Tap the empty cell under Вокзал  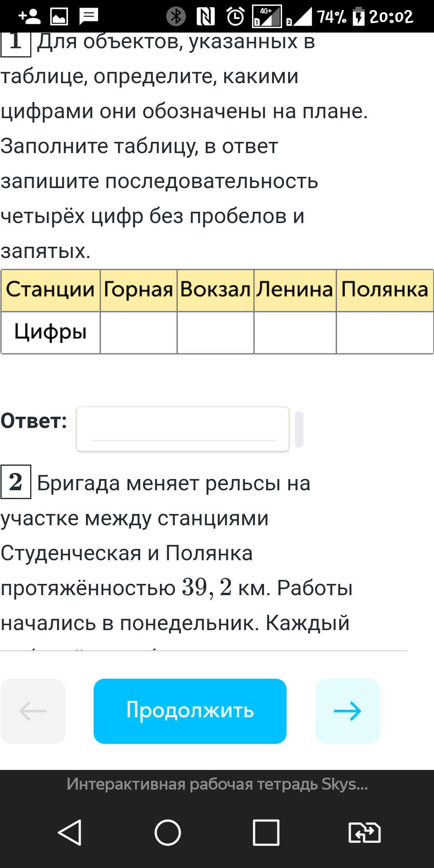(215, 333)
